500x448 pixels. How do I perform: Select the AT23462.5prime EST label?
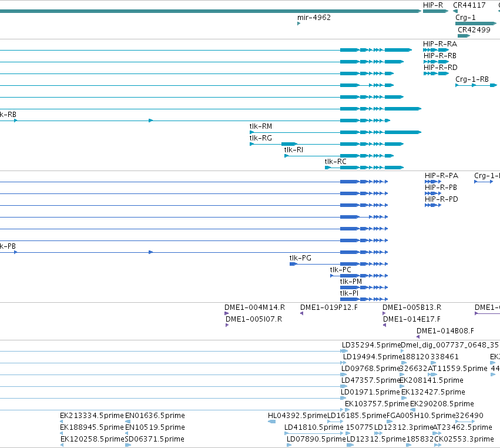point(462,427)
